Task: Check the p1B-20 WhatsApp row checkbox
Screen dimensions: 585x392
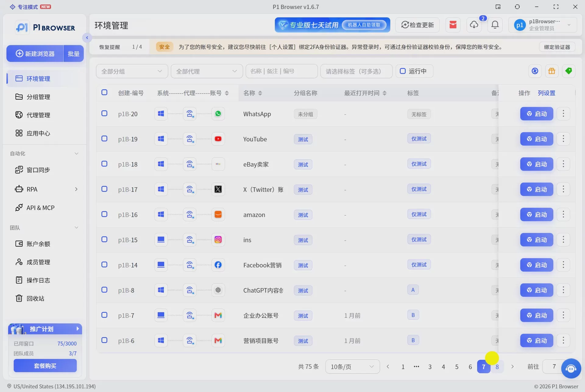Action: pyautogui.click(x=104, y=113)
